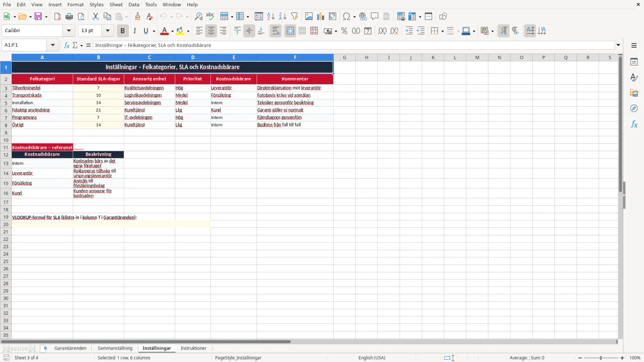
Task: Open the font size dropdown
Action: coord(107,31)
